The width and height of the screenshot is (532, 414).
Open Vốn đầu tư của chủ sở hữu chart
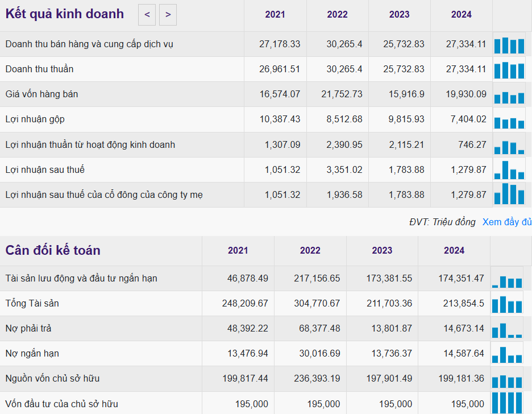[x=507, y=403]
